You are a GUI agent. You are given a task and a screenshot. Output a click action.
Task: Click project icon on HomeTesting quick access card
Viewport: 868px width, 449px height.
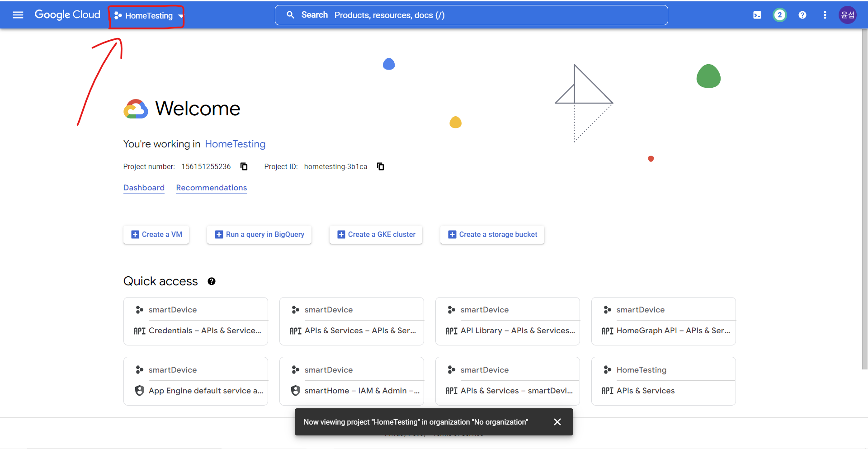tap(608, 370)
